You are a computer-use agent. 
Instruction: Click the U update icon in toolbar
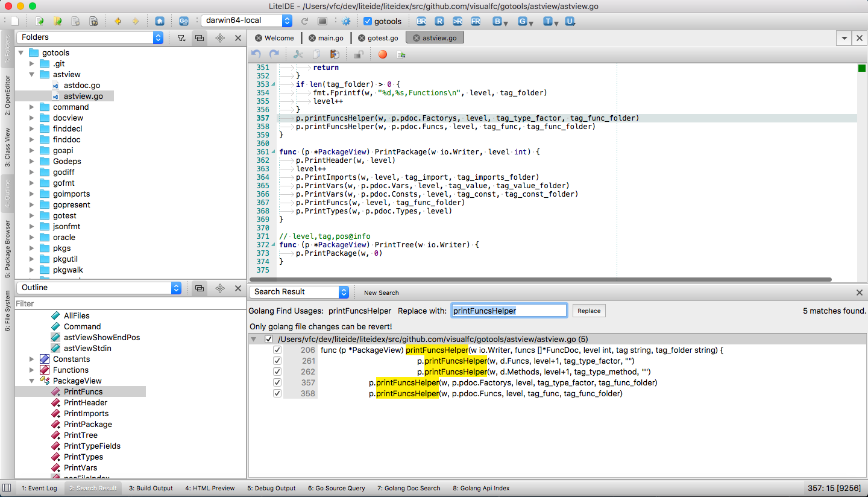click(x=570, y=21)
